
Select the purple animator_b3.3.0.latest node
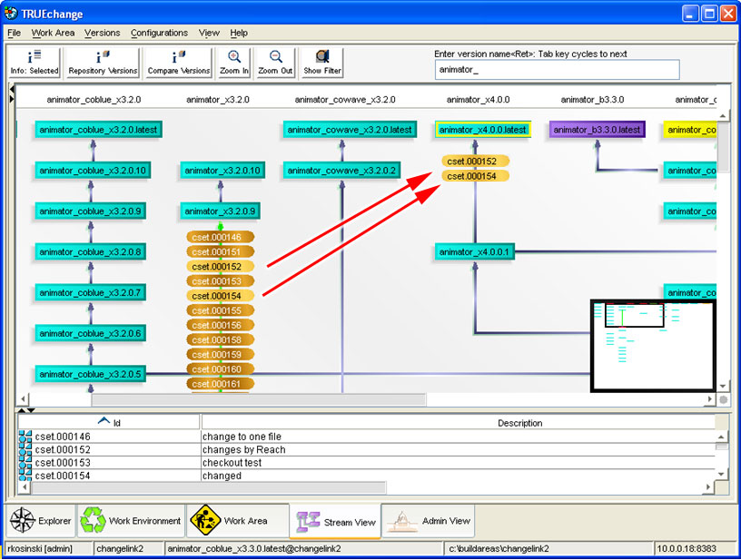597,130
